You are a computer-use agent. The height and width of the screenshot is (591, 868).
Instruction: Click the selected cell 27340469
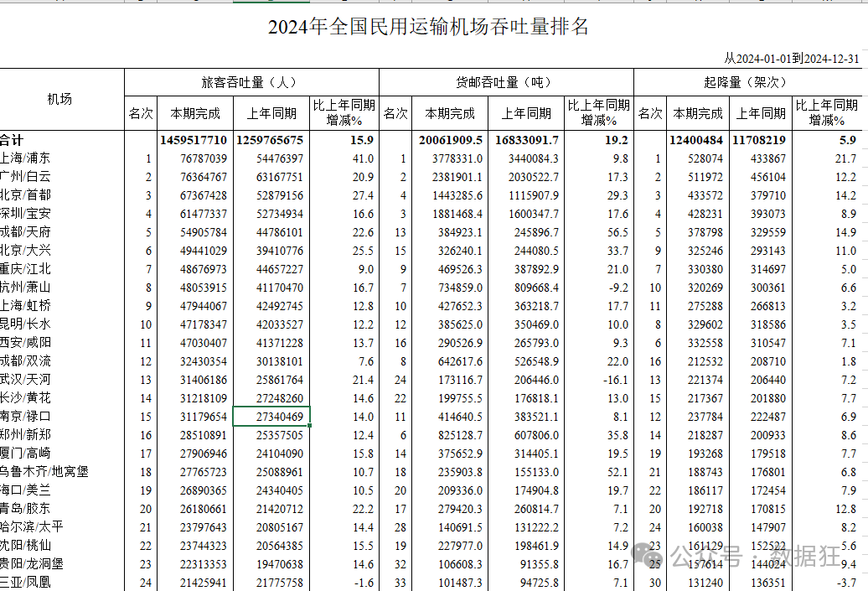[271, 417]
